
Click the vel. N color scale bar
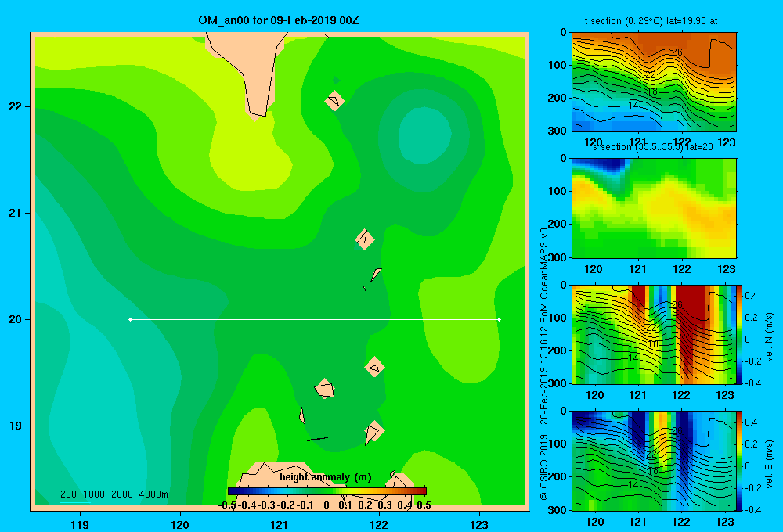click(740, 334)
